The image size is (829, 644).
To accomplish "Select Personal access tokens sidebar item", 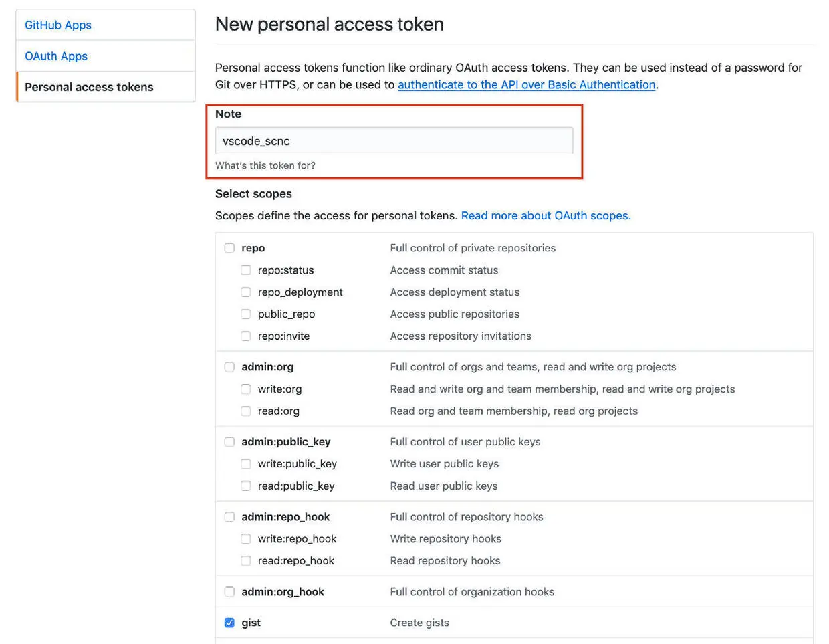I will [89, 87].
